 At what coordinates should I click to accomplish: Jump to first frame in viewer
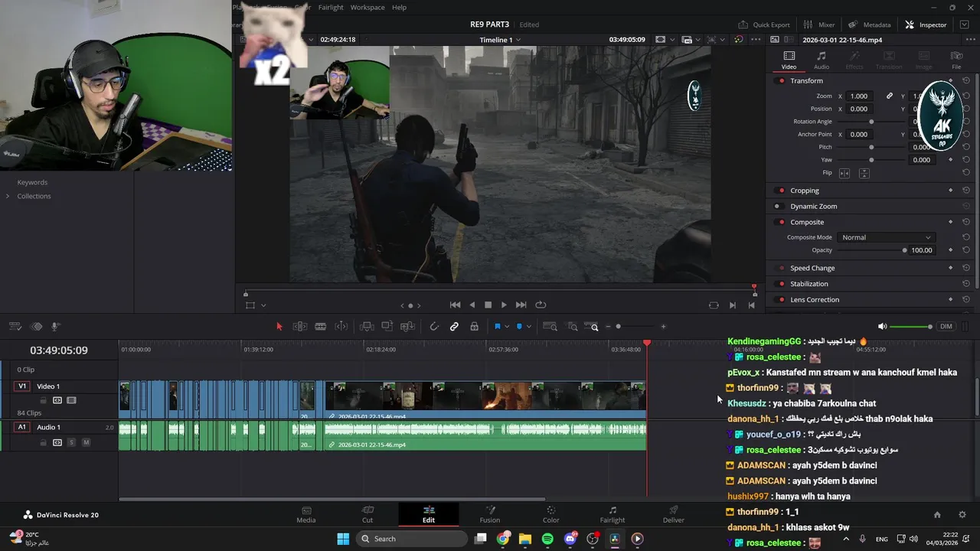(455, 305)
